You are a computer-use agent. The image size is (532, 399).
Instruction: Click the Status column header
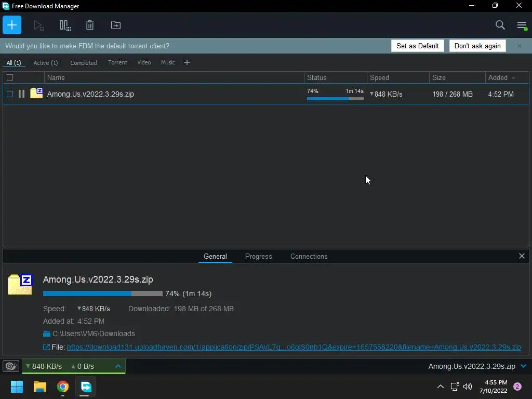(335, 78)
